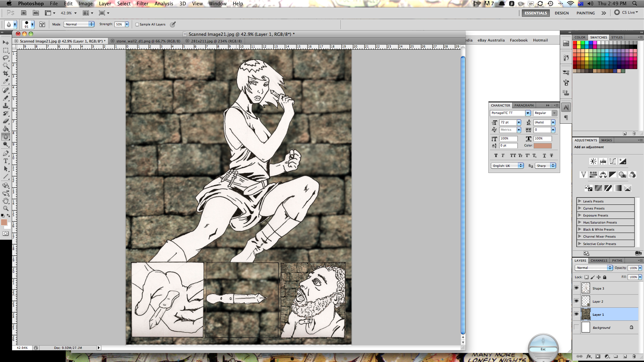Viewport: 644px width, 362px height.
Task: Toggle lock transparent pixels
Action: [586, 277]
